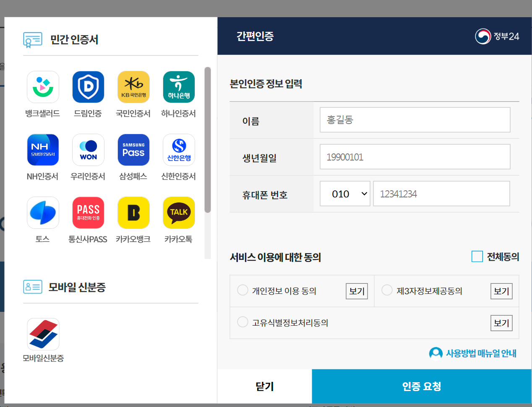532x407 pixels.
Task: Click the 인증 요청 button
Action: (421, 386)
